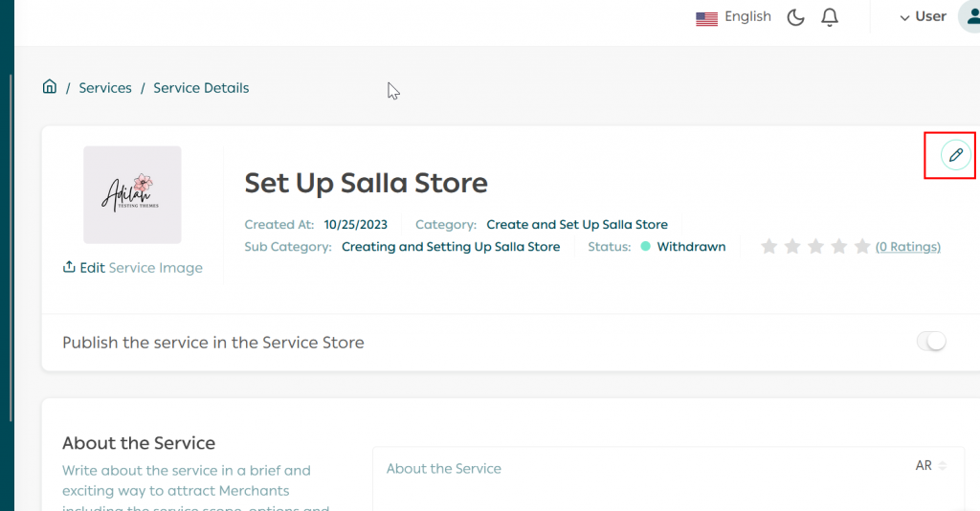Open the English language selector
The width and height of the screenshot is (980, 511).
pos(733,17)
